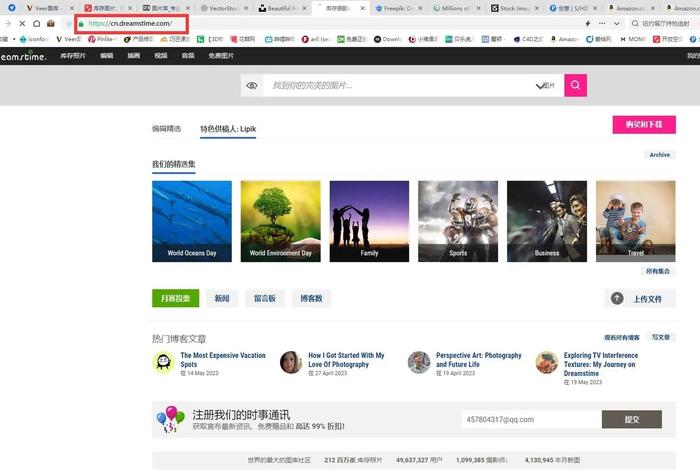Screen dimensions: 700x470
Task: Open the World Oceans Day collection thumbnail
Action: coord(192,221)
